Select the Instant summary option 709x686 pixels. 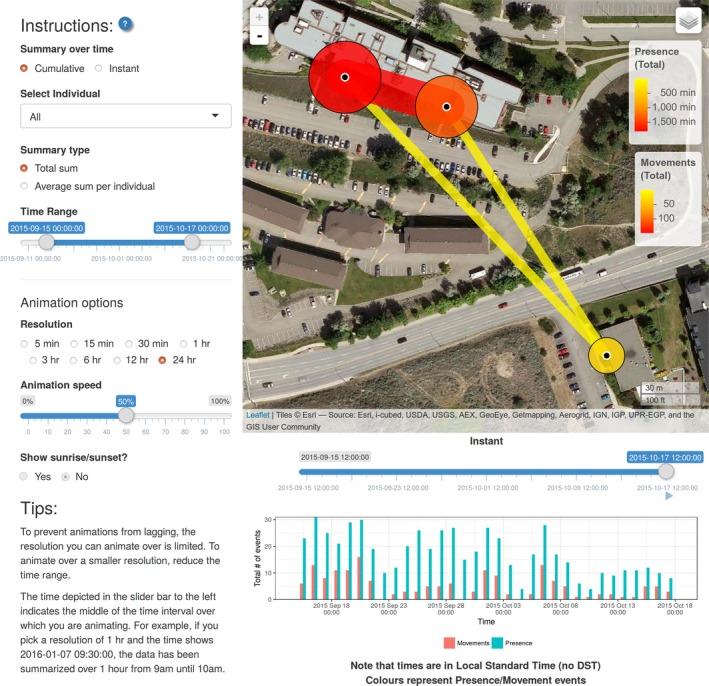pos(99,69)
